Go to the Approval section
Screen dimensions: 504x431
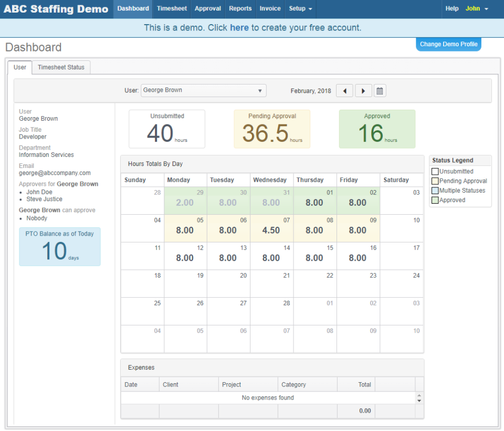point(207,8)
